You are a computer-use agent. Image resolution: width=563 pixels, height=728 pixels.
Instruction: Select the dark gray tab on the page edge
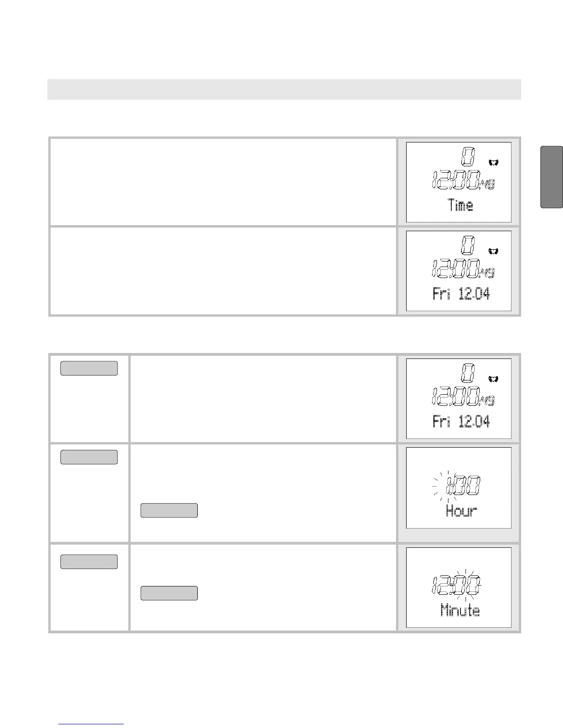(552, 177)
